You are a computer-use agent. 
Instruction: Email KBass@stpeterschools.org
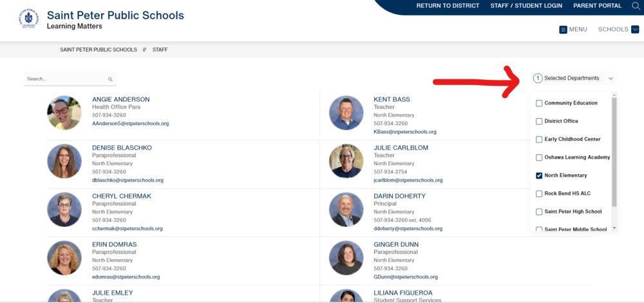pos(405,132)
